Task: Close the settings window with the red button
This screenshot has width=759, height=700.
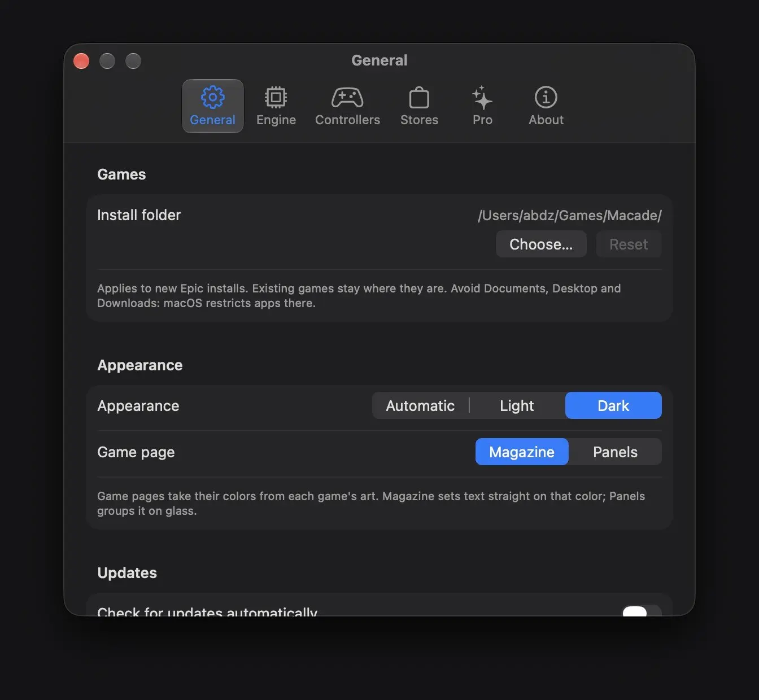Action: click(81, 61)
